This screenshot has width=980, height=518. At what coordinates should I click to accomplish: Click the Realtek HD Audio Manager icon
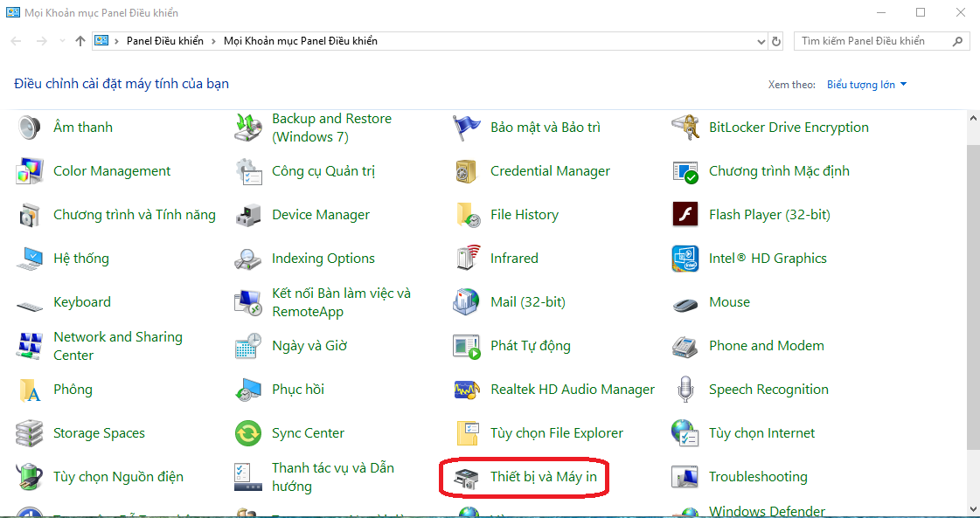click(467, 390)
